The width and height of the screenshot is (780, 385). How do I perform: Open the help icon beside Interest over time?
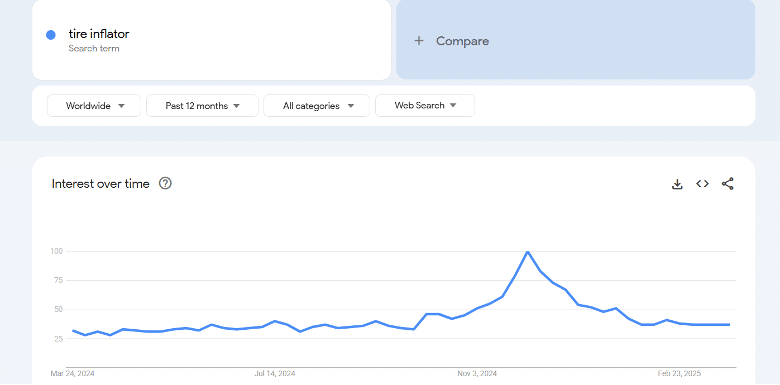165,184
